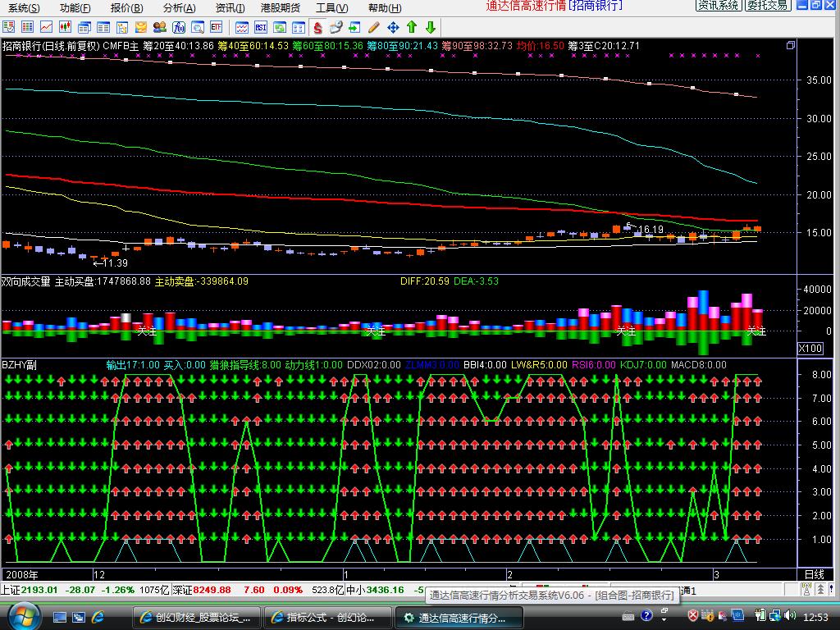Switch to 通达信高速行情分 taskbar window
Image resolution: width=840 pixels, height=630 pixels.
tap(459, 618)
